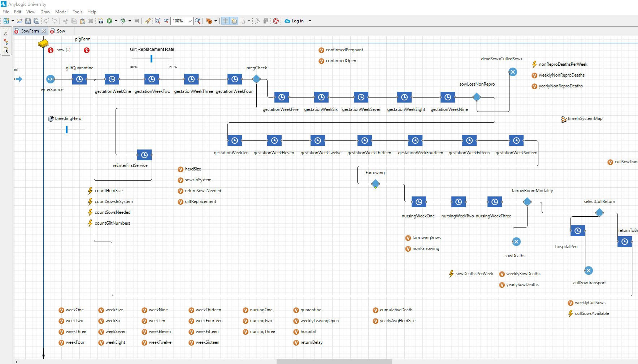Click the Zoom out magnifier icon
This screenshot has width=638, height=364.
click(x=166, y=21)
